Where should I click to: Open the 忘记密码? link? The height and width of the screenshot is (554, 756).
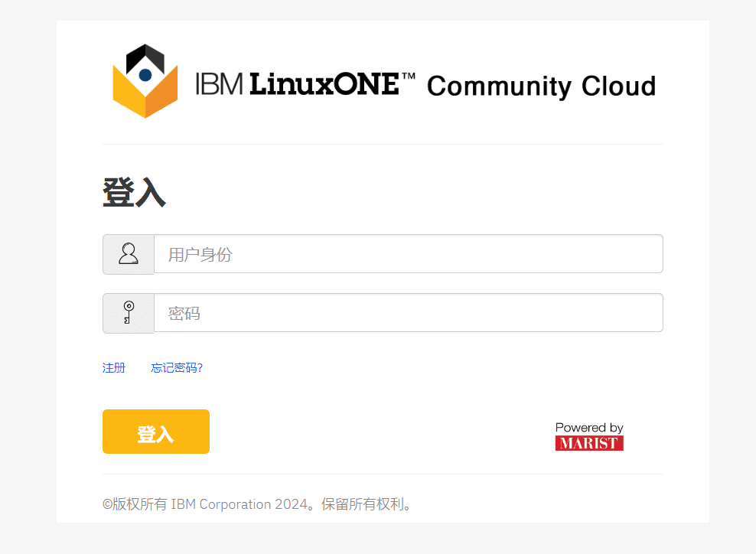click(177, 368)
